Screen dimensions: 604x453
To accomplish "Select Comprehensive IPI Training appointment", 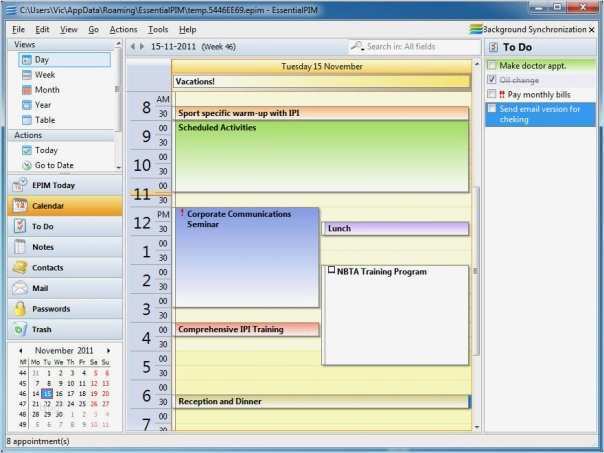I will [247, 329].
